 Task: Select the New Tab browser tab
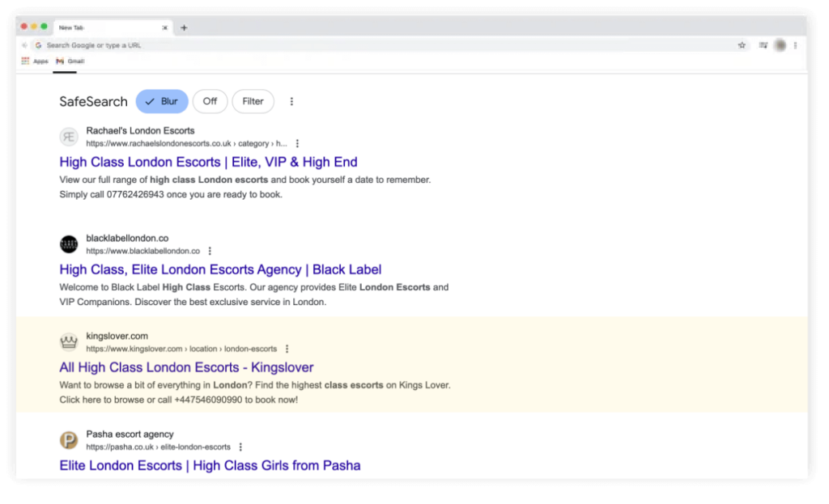pos(113,28)
